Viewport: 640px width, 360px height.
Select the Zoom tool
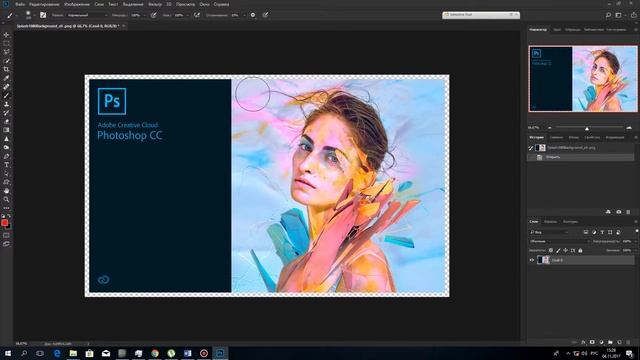[6, 199]
